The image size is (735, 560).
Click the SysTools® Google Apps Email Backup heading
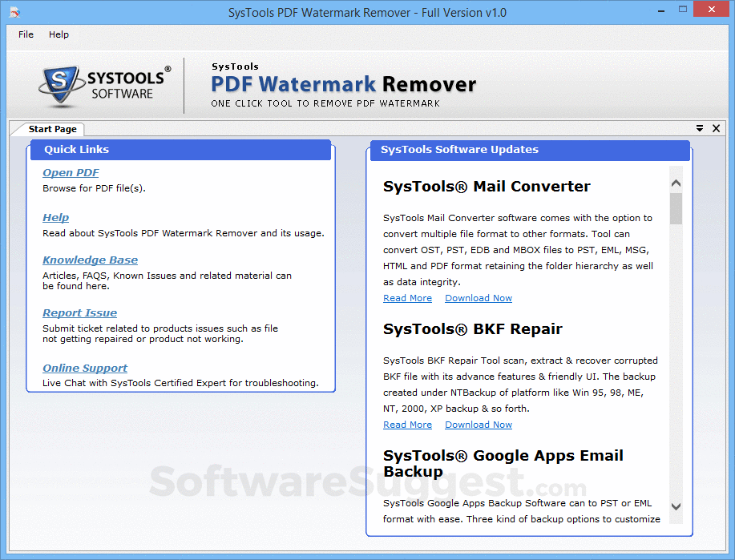pos(503,463)
